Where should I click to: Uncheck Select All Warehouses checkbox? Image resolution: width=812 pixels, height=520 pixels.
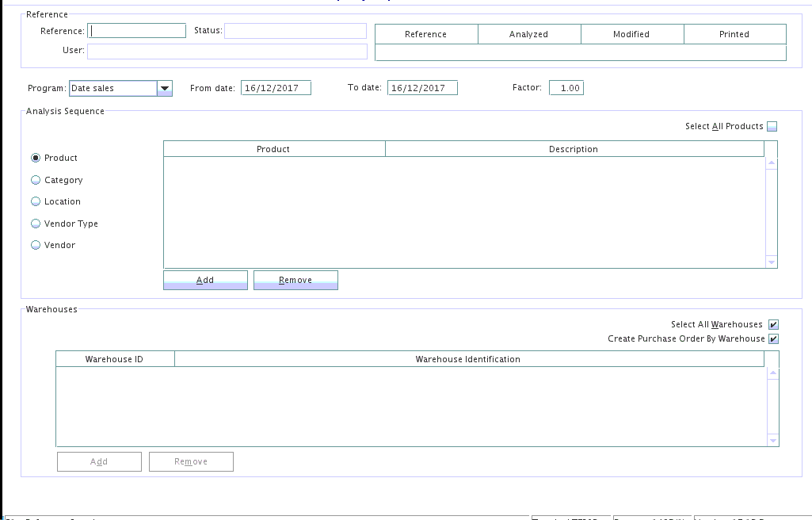773,324
